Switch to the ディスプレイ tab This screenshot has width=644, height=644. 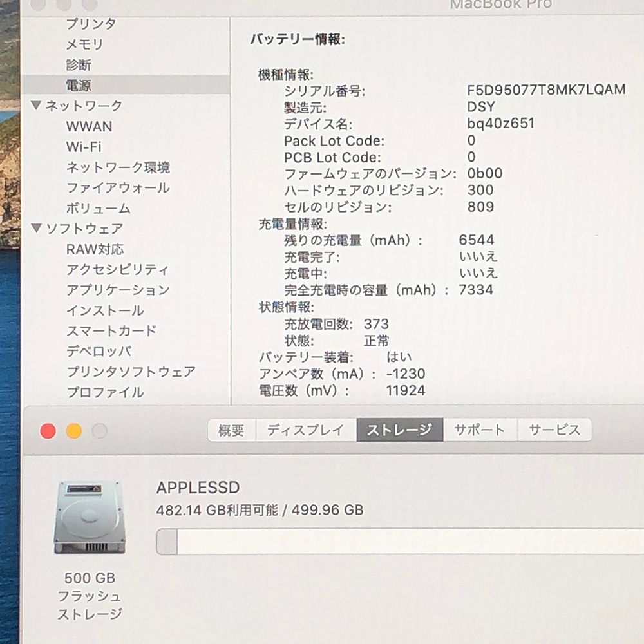click(x=305, y=430)
